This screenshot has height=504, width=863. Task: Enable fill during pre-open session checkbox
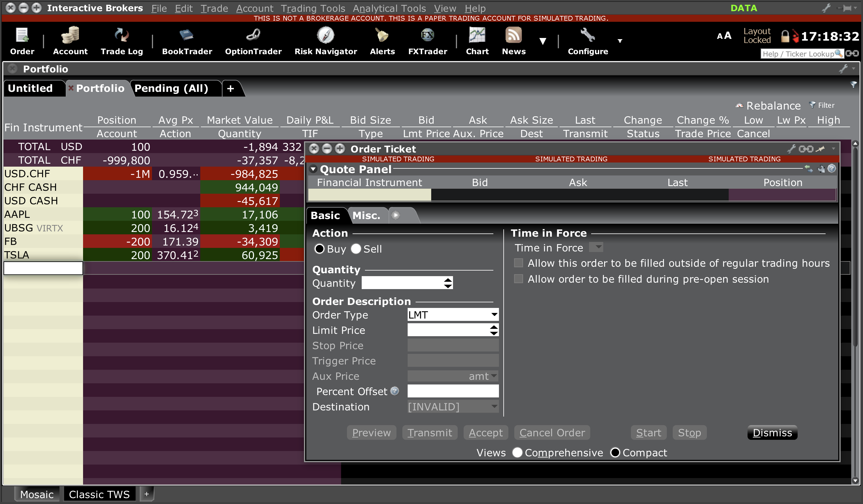point(518,279)
